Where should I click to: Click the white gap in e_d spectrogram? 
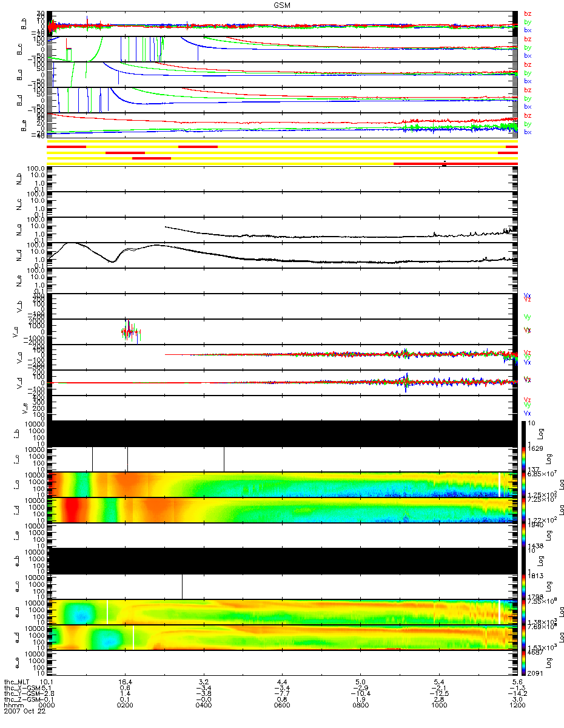pyautogui.click(x=133, y=638)
